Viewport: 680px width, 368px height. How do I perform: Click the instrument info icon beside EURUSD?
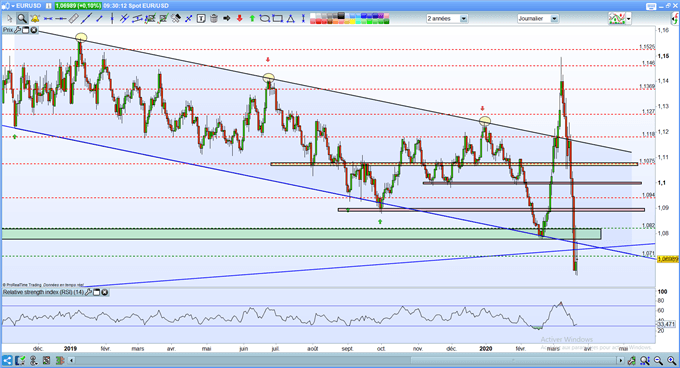48,6
